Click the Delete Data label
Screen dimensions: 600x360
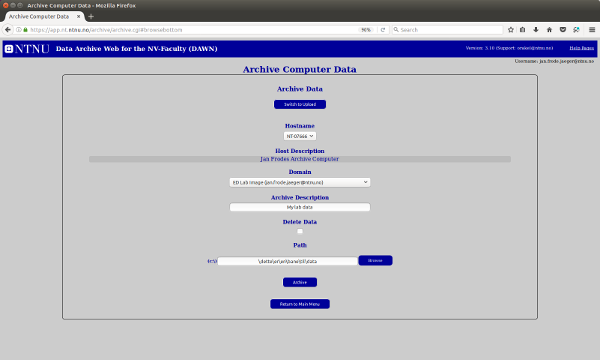pyautogui.click(x=300, y=222)
